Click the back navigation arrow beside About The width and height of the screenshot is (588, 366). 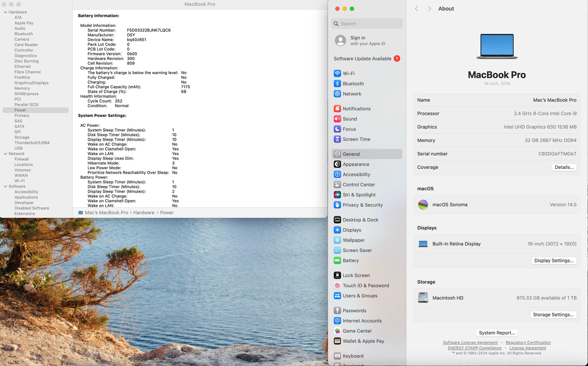coord(416,9)
